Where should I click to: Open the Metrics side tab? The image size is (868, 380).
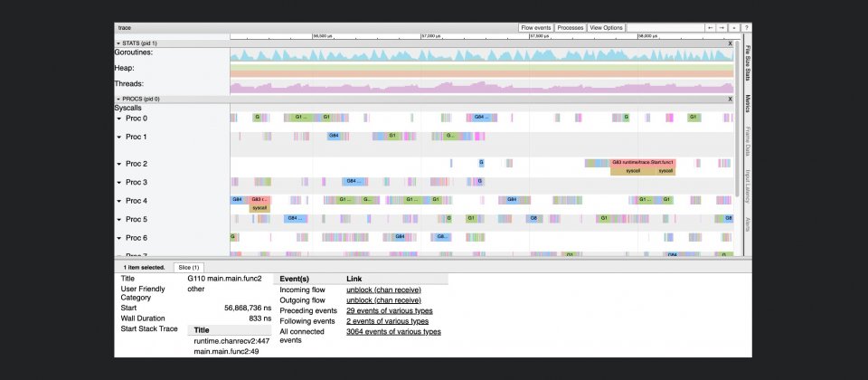[747, 105]
